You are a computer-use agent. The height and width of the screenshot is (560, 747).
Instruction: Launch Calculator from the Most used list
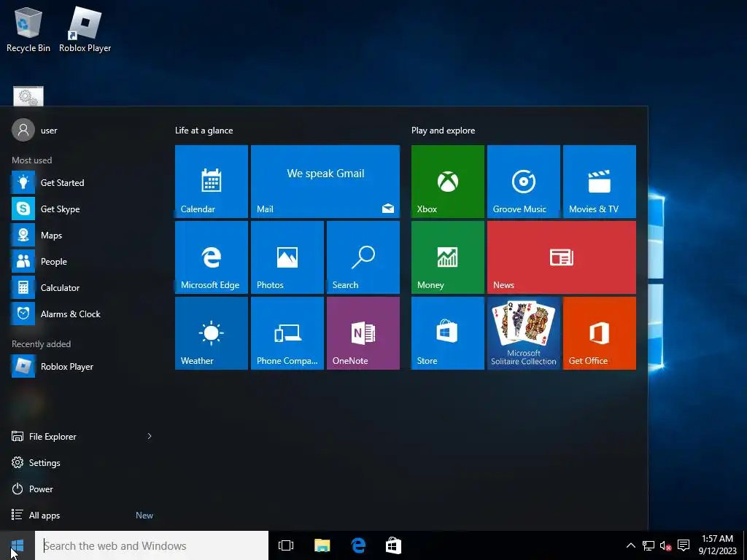click(x=82, y=287)
